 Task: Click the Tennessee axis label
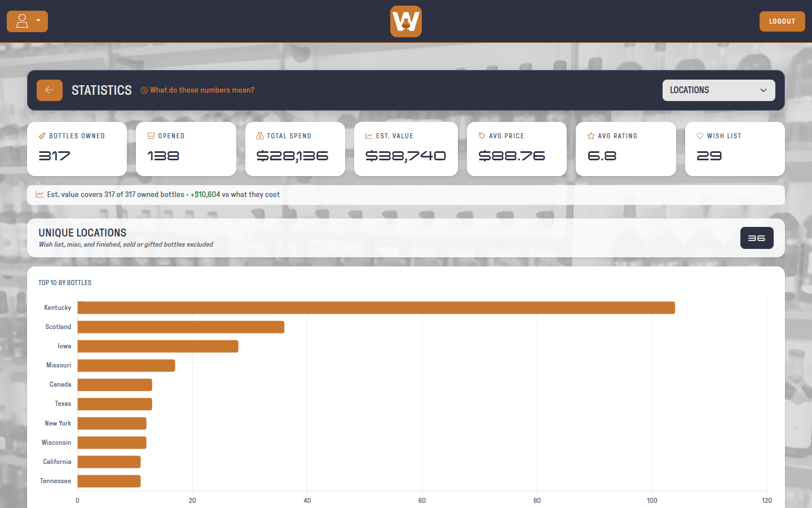(x=55, y=481)
